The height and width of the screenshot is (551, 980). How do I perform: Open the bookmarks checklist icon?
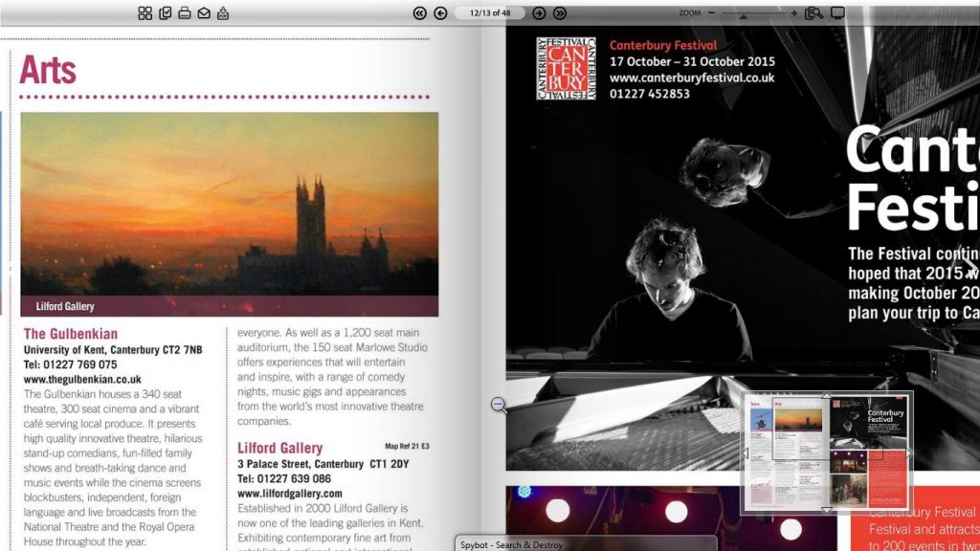tap(165, 13)
